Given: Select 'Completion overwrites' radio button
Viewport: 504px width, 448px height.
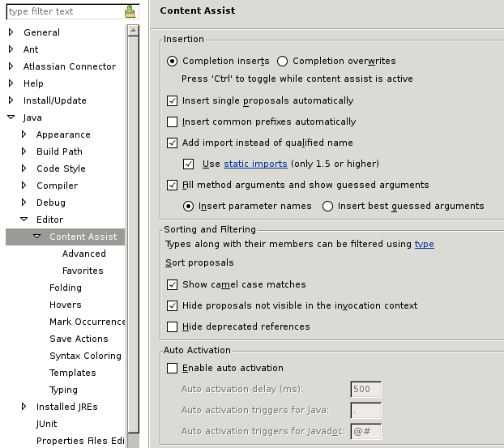Looking at the screenshot, I should pos(282,61).
